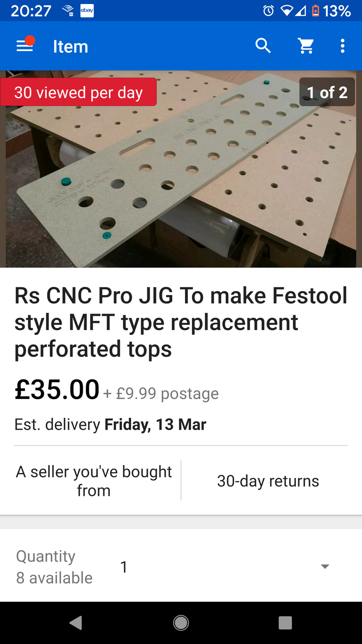Tap the Rs CNC Pro JIG title
This screenshot has height=644, width=362.
(x=181, y=322)
